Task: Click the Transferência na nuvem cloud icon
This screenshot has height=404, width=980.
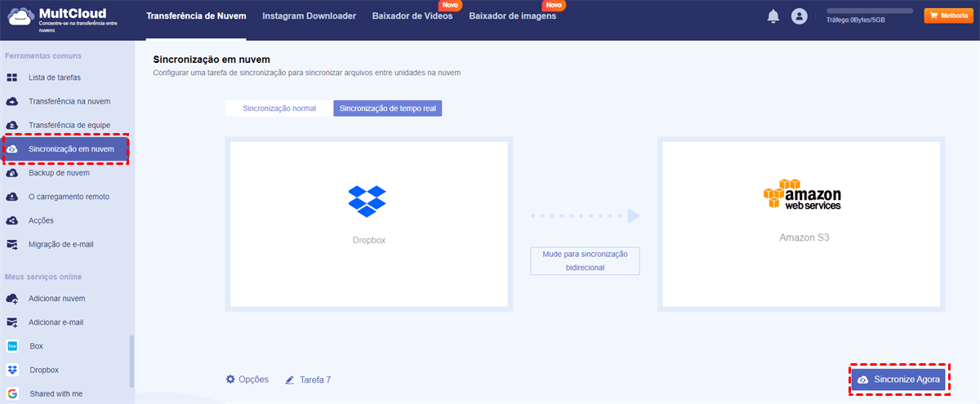Action: point(12,101)
